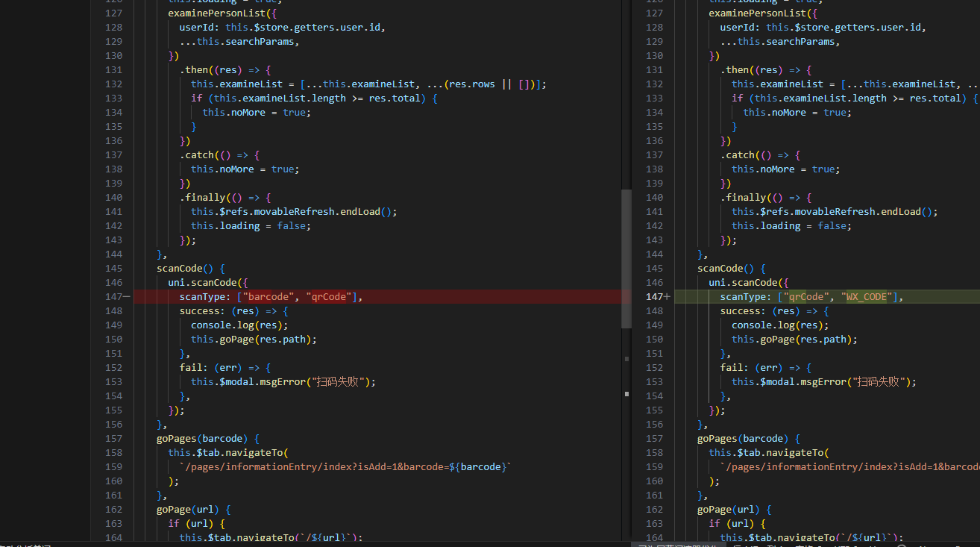Click "扫码失败" message string in right pane

[x=881, y=382]
